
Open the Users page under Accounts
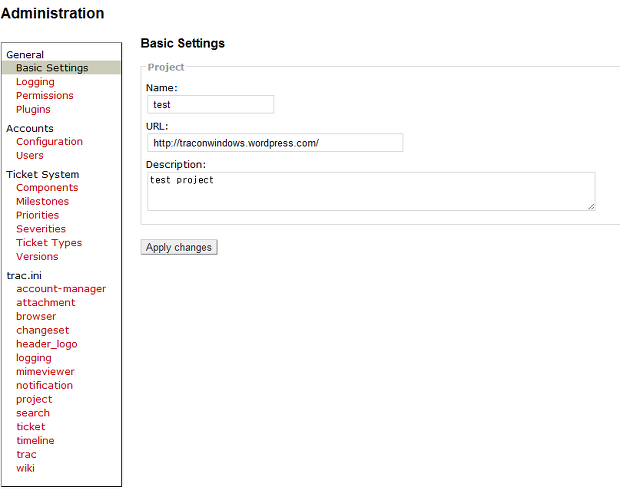(x=30, y=155)
